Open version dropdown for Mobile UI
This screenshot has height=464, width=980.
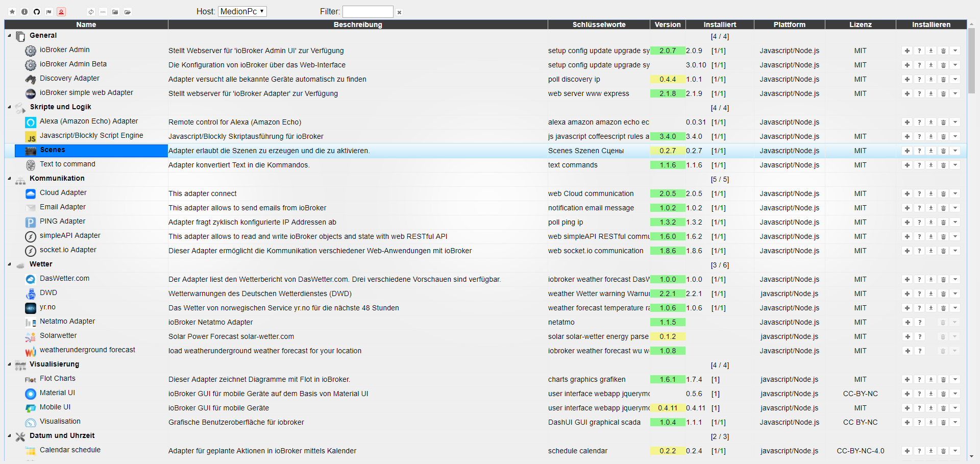955,408
